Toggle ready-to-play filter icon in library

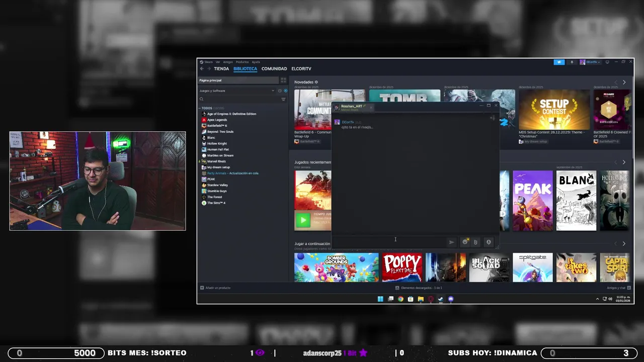[x=285, y=91]
